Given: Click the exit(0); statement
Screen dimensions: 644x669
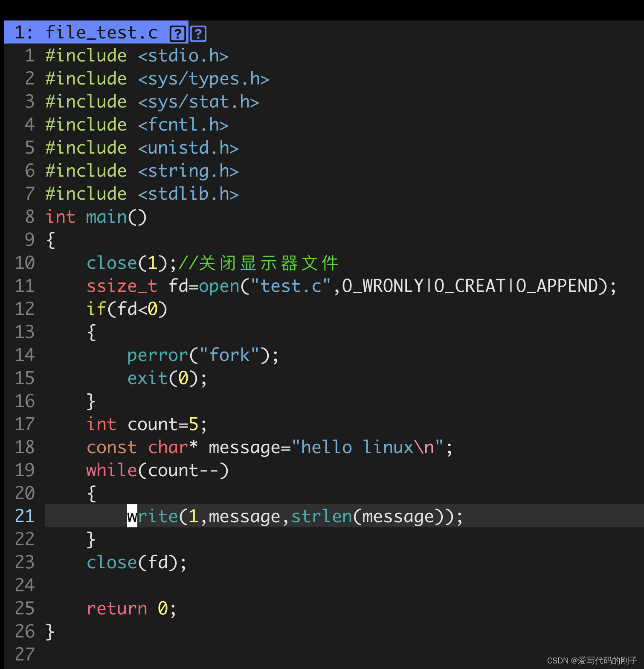Looking at the screenshot, I should [x=167, y=378].
